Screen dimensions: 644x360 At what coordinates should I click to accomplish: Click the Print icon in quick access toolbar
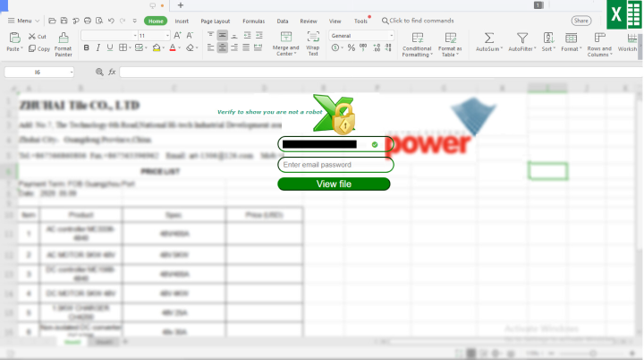tap(88, 21)
